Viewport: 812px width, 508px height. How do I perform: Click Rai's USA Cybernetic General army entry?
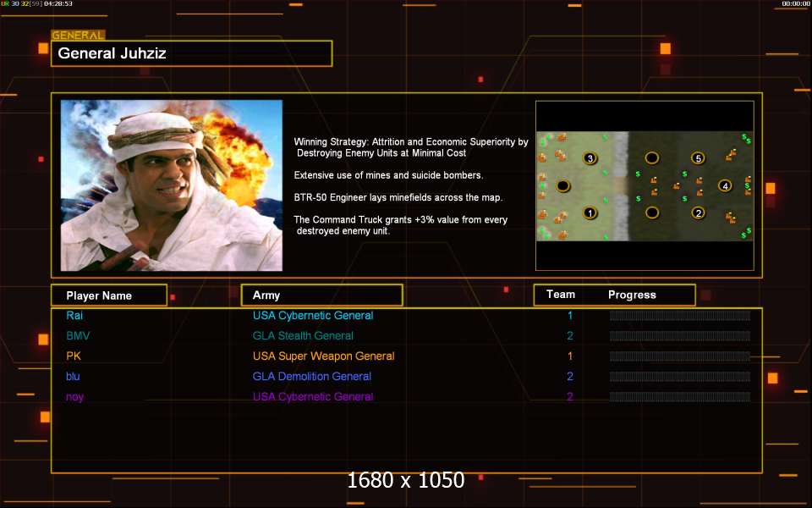[x=313, y=316]
